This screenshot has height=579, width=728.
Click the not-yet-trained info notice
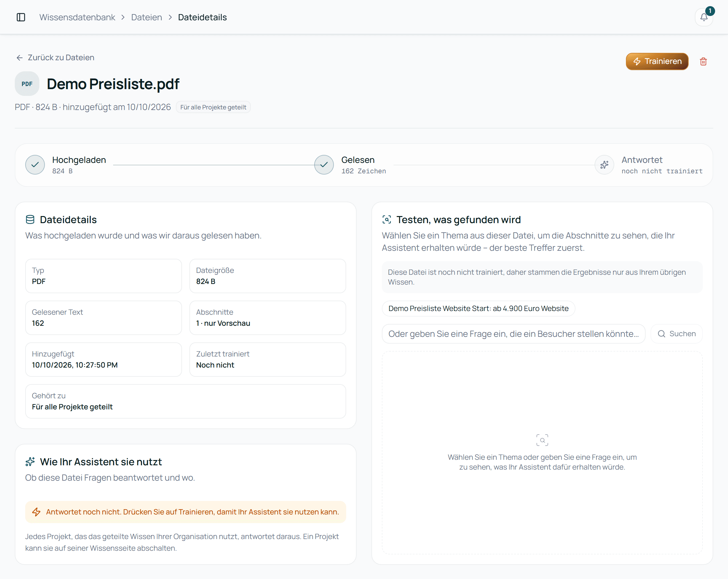(x=542, y=277)
